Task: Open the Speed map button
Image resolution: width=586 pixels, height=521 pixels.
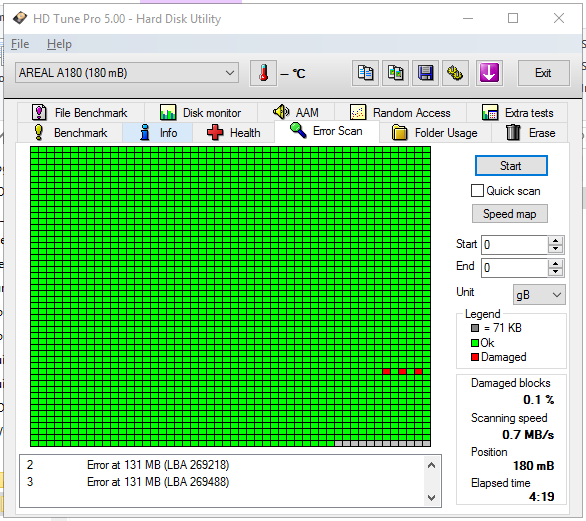Action: pos(509,214)
